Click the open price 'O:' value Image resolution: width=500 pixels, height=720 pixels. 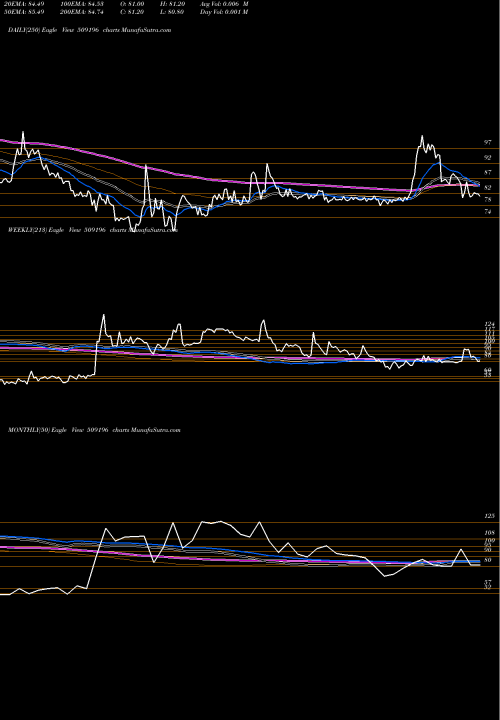tap(133, 4)
